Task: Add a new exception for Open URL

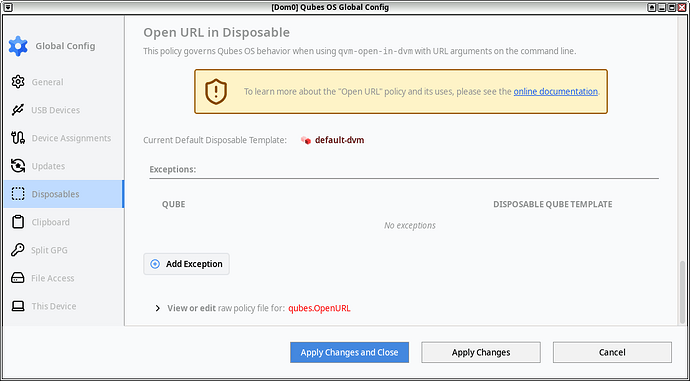Action: click(x=186, y=264)
